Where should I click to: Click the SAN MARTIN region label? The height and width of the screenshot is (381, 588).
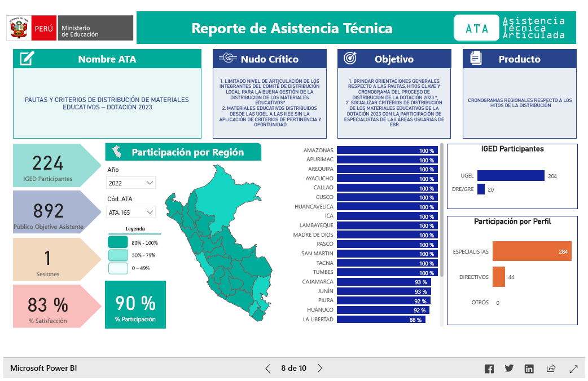317,254
